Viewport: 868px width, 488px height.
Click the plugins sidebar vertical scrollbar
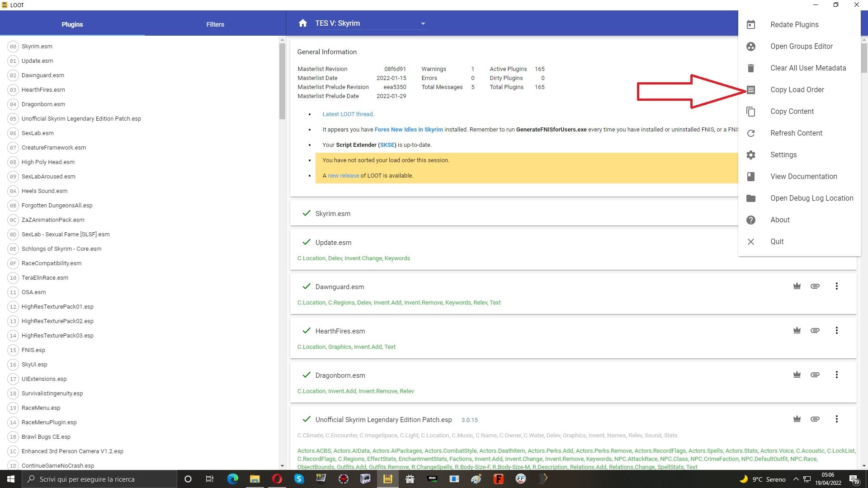[x=282, y=81]
